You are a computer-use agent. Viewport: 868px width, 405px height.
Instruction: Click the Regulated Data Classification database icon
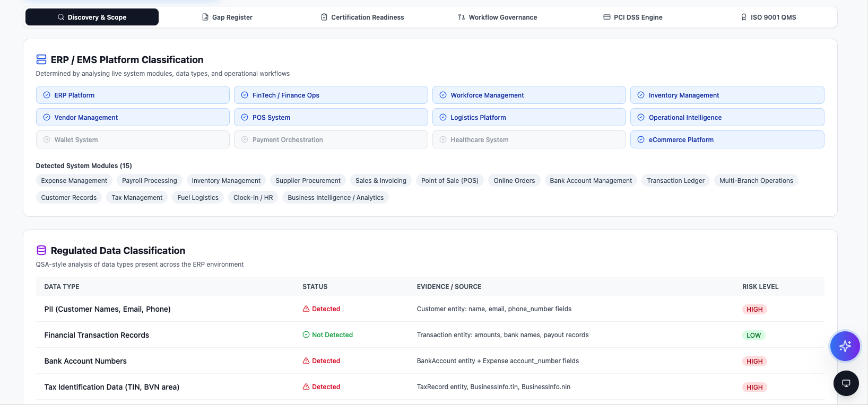[x=41, y=250]
